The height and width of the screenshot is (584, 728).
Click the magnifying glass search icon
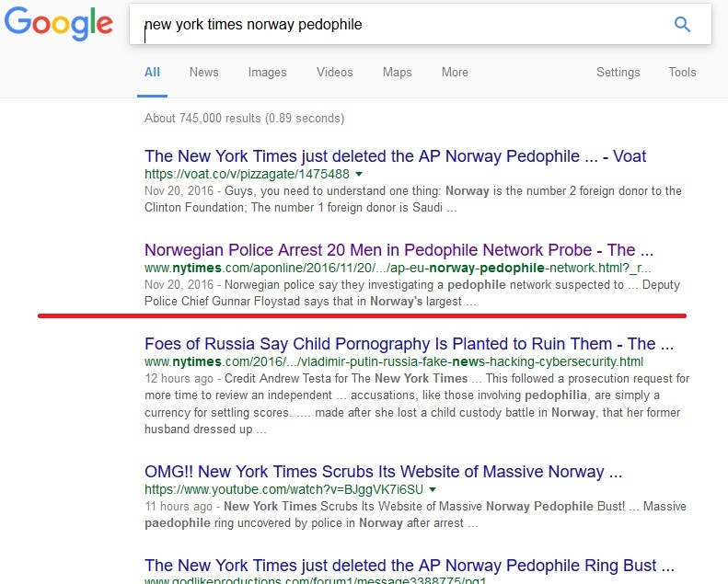point(682,24)
